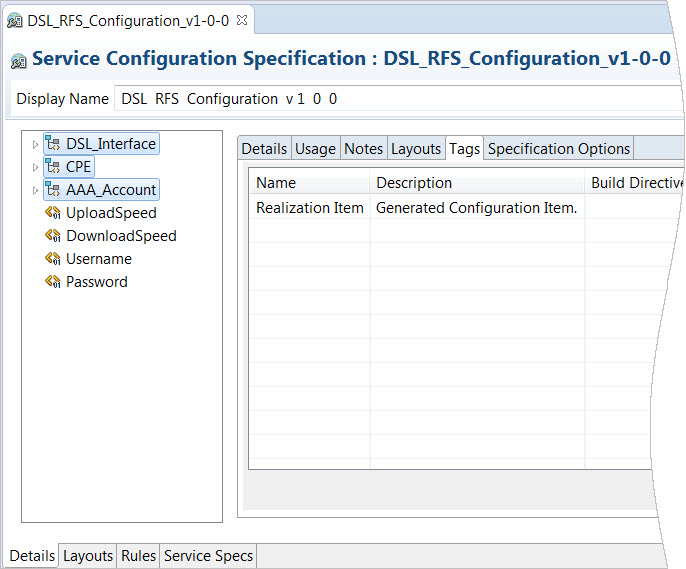This screenshot has height=569, width=686.
Task: Close the DSL_RFS_Configuration_v1-0-0 editor tab
Action: click(x=242, y=20)
